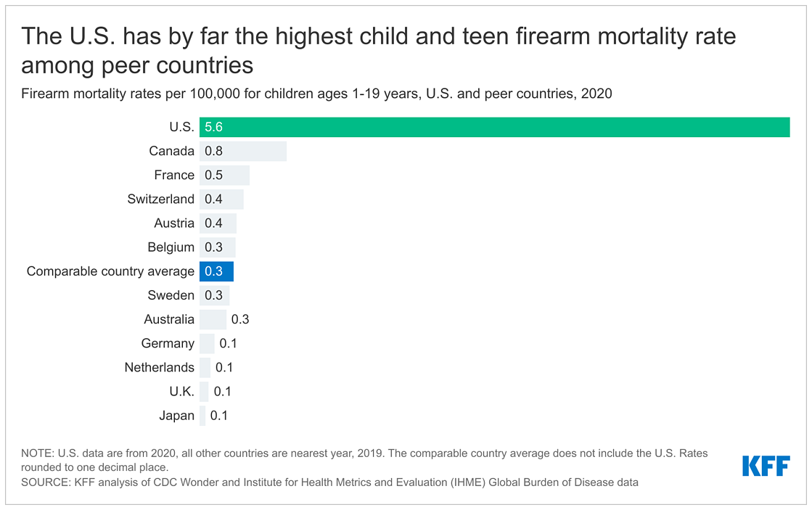The height and width of the screenshot is (510, 812).
Task: Click the Comparable country average label
Action: point(110,271)
